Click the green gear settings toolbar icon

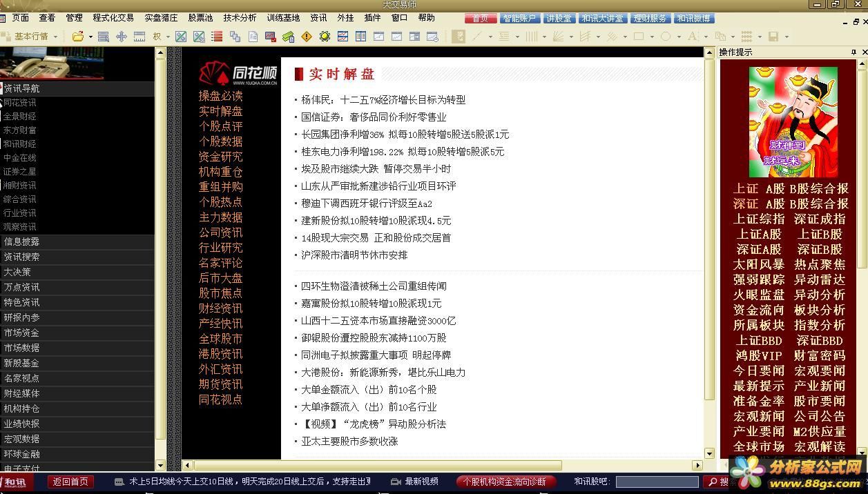[325, 37]
